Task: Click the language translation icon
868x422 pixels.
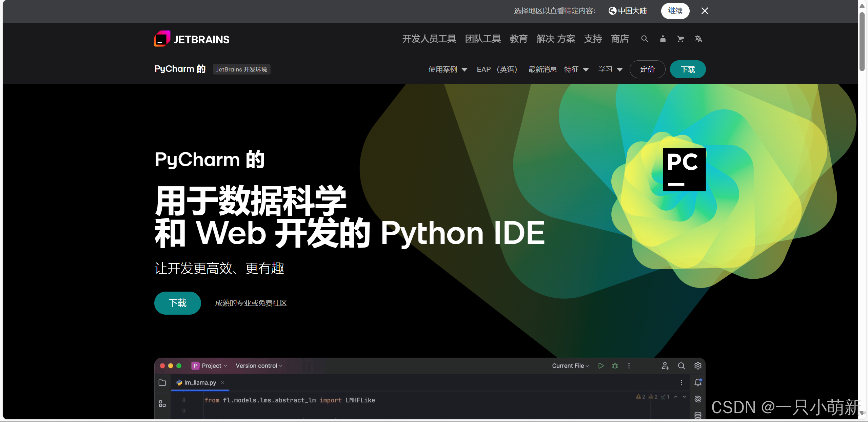Action: [698, 39]
